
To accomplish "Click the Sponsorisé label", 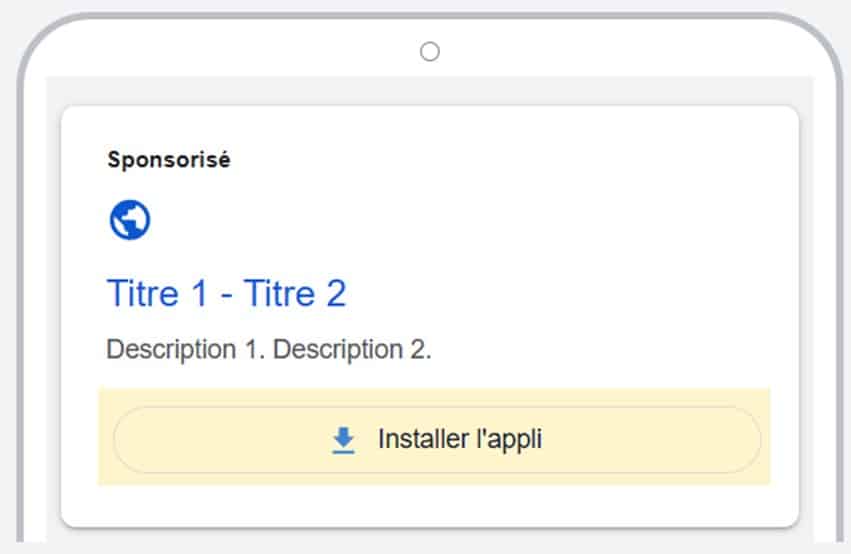I will pyautogui.click(x=169, y=159).
